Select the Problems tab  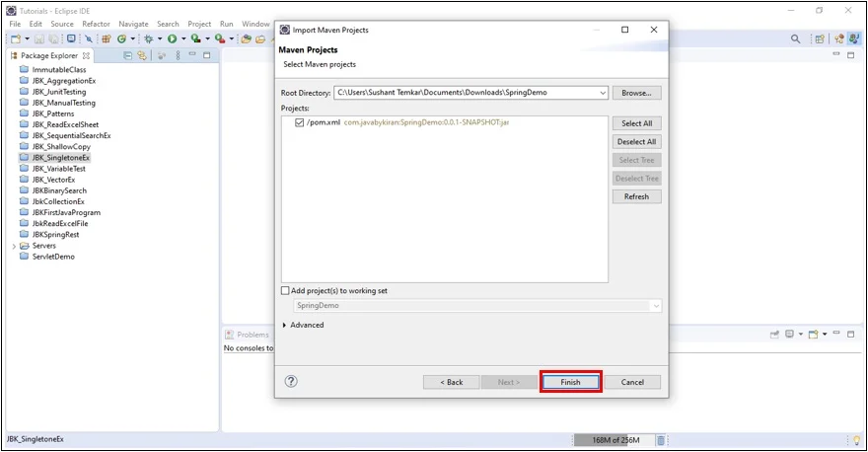point(247,335)
